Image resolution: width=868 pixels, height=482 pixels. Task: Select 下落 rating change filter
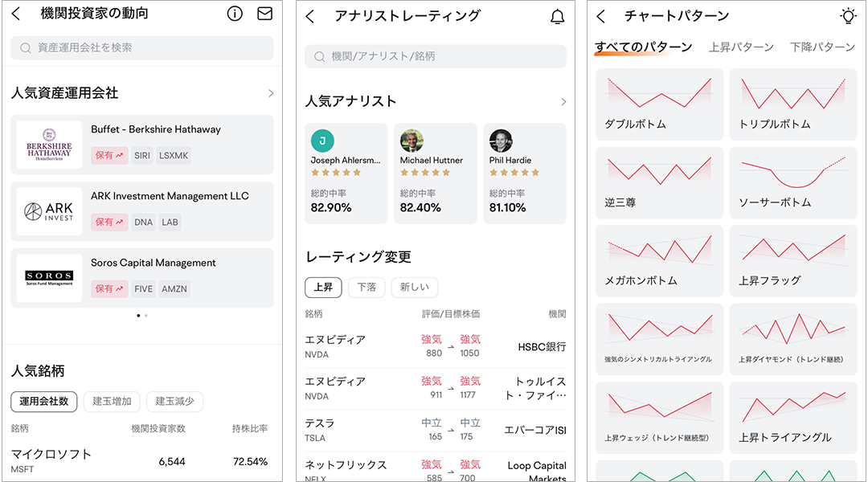(x=366, y=288)
